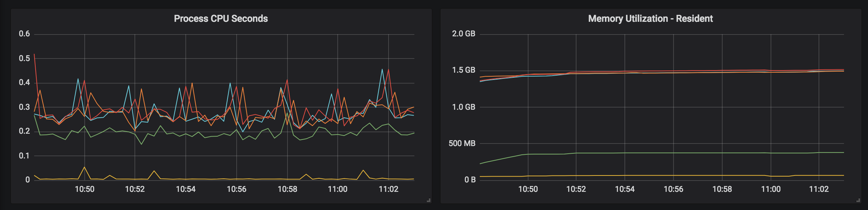The width and height of the screenshot is (868, 210).
Task: Click the 0.1 y-axis label in CPU panel
Action: click(24, 156)
